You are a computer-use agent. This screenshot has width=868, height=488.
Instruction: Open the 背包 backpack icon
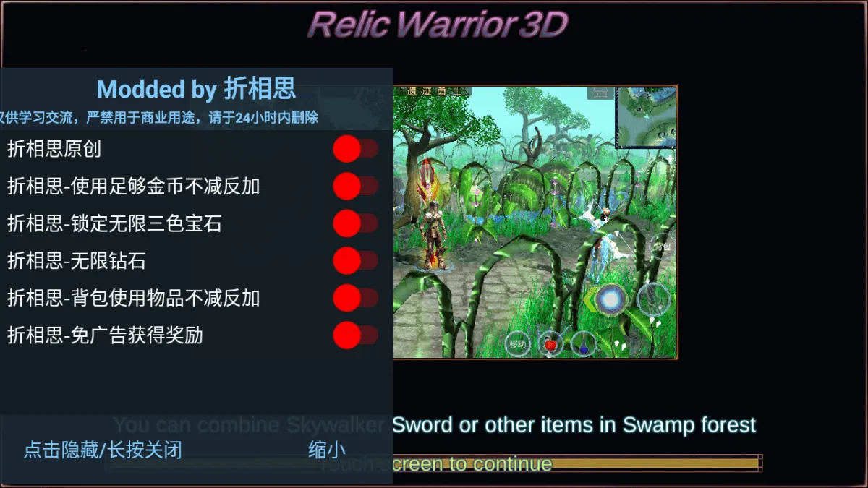(662, 246)
